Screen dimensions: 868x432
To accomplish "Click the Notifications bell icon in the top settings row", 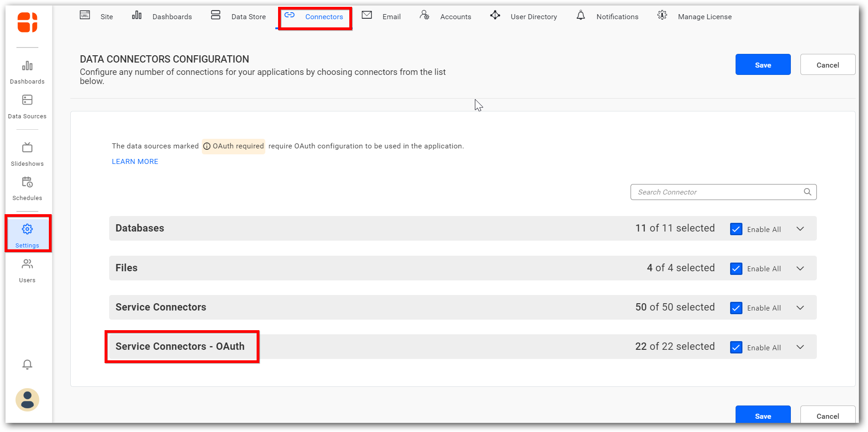I will pyautogui.click(x=581, y=15).
